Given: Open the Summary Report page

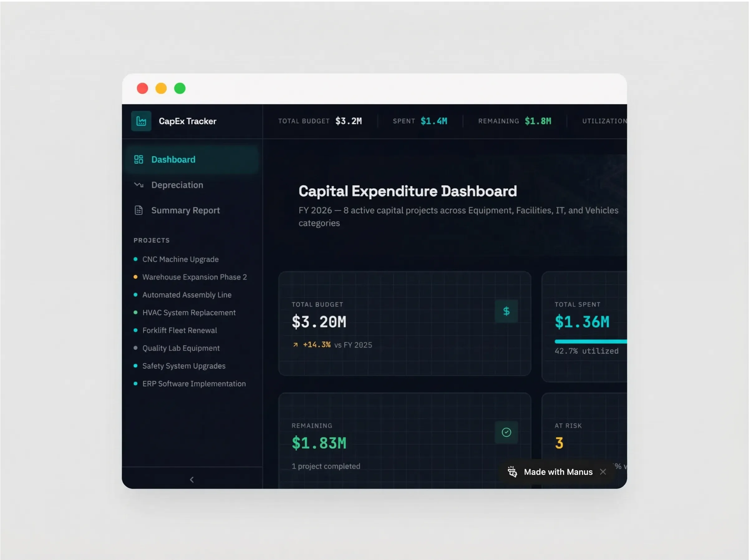Looking at the screenshot, I should coord(185,210).
